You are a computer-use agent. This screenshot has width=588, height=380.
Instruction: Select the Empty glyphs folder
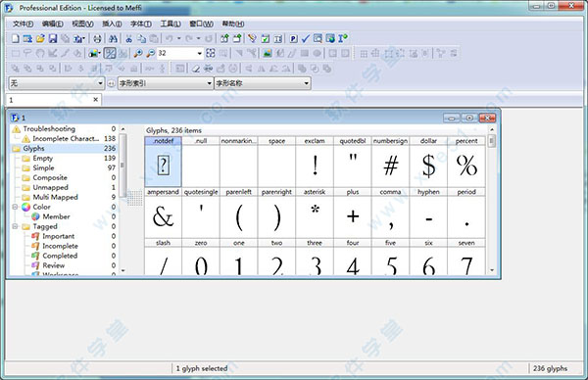[43, 158]
